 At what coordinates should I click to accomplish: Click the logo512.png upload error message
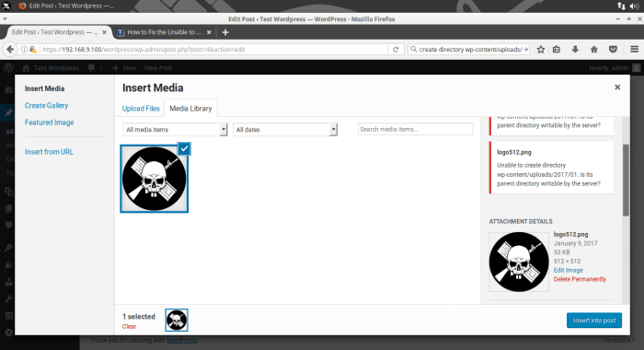click(552, 168)
